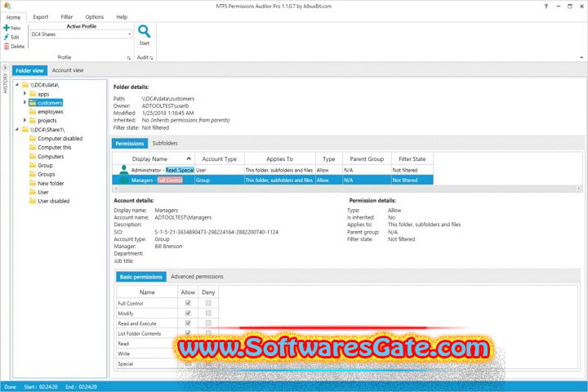Collapse the \\DC4\Share1\ tree node

click(17, 129)
